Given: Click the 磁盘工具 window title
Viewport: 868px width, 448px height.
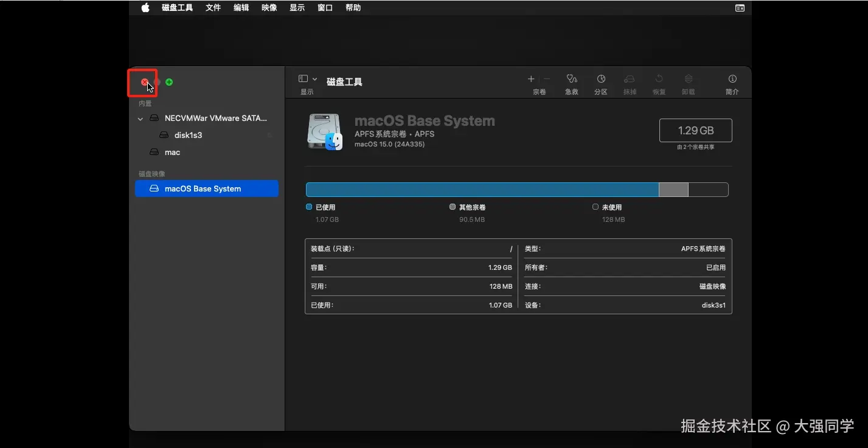Looking at the screenshot, I should click(344, 82).
